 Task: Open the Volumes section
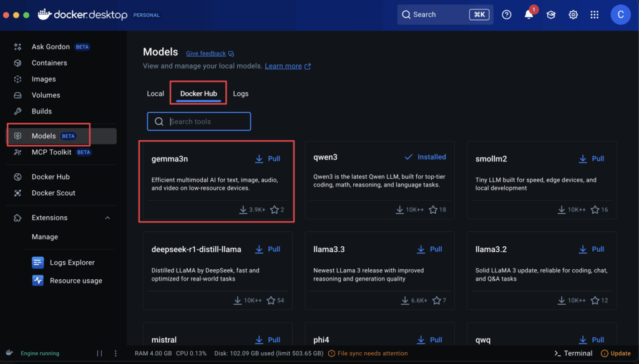46,95
